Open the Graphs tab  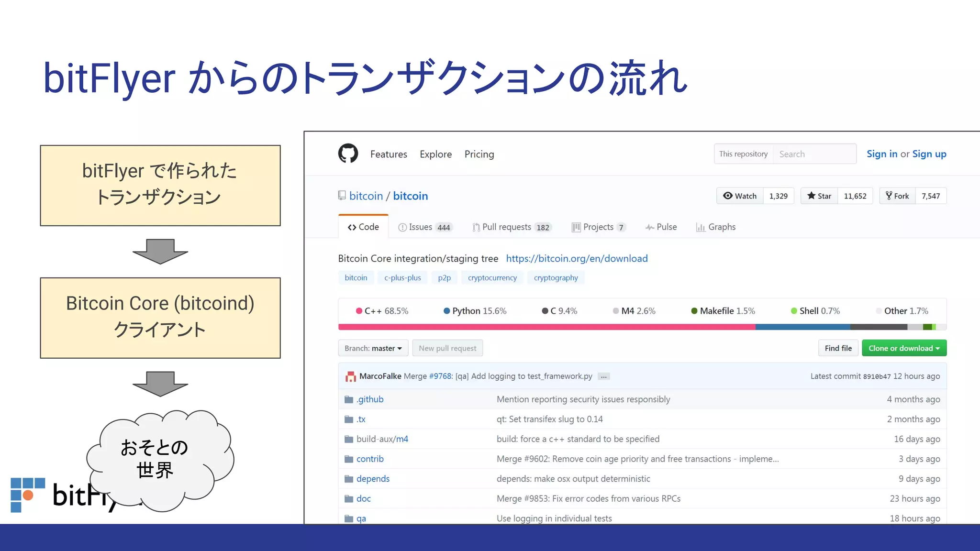[716, 227]
